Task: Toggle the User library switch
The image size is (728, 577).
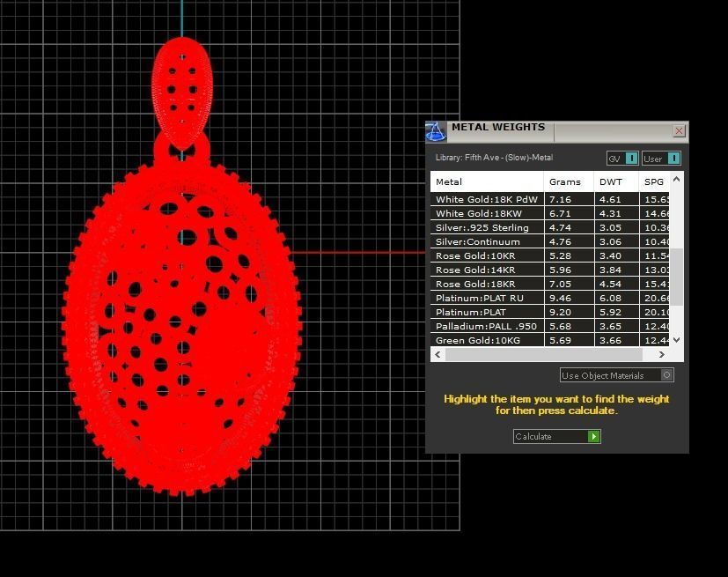Action: [x=662, y=159]
